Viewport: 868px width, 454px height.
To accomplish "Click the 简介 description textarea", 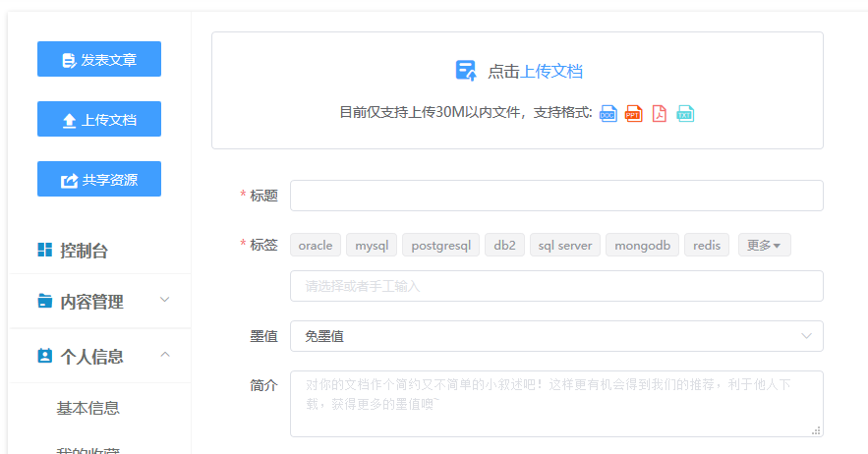I will coord(556,404).
